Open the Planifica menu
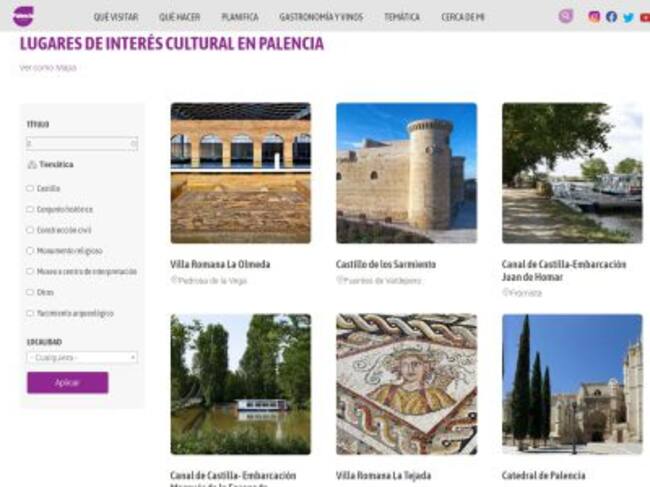The image size is (650, 487). coord(240,17)
